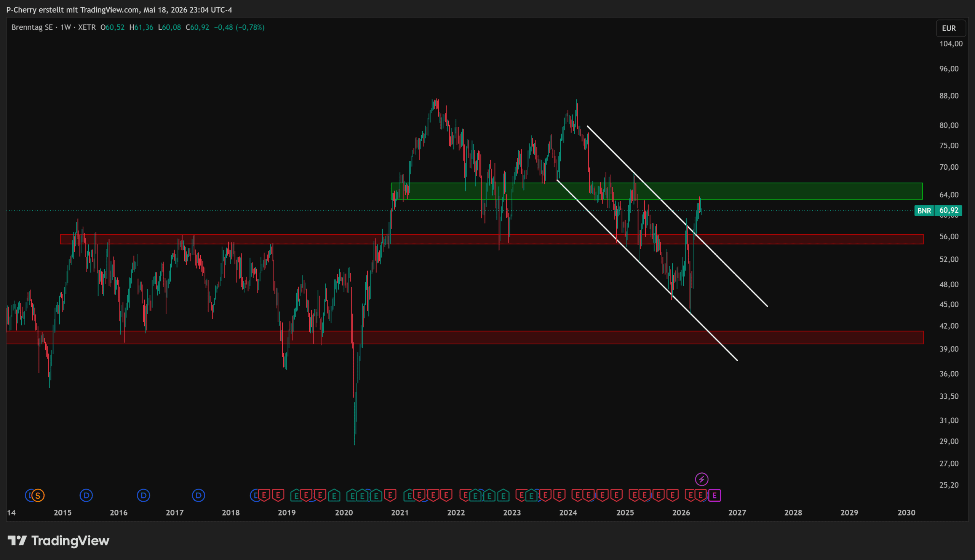Click the orange stock split S marker
The height and width of the screenshot is (560, 975).
click(x=38, y=495)
